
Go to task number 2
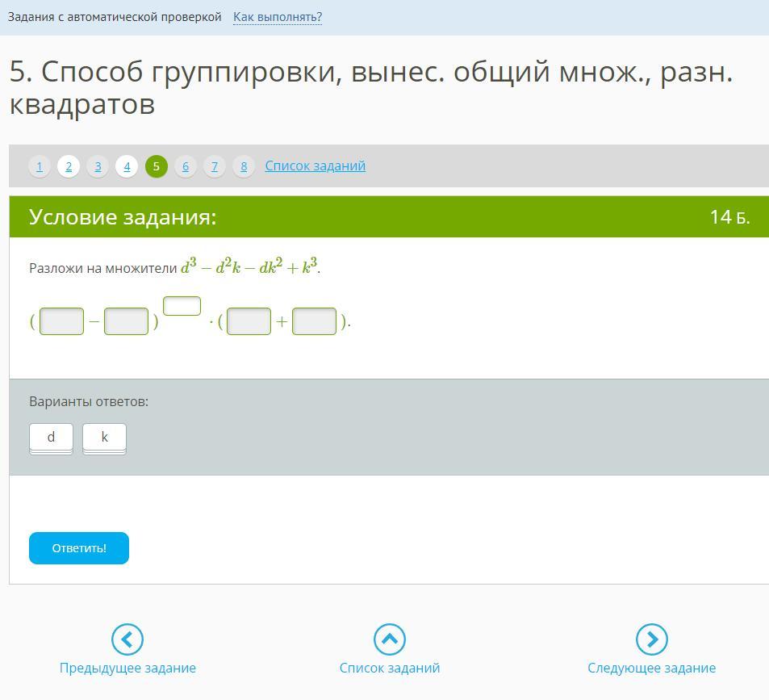pos(69,166)
